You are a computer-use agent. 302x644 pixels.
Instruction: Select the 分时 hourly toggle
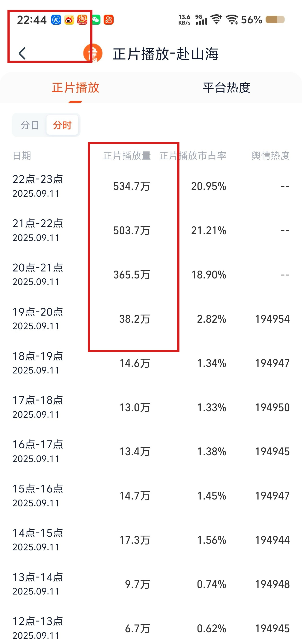pos(62,125)
